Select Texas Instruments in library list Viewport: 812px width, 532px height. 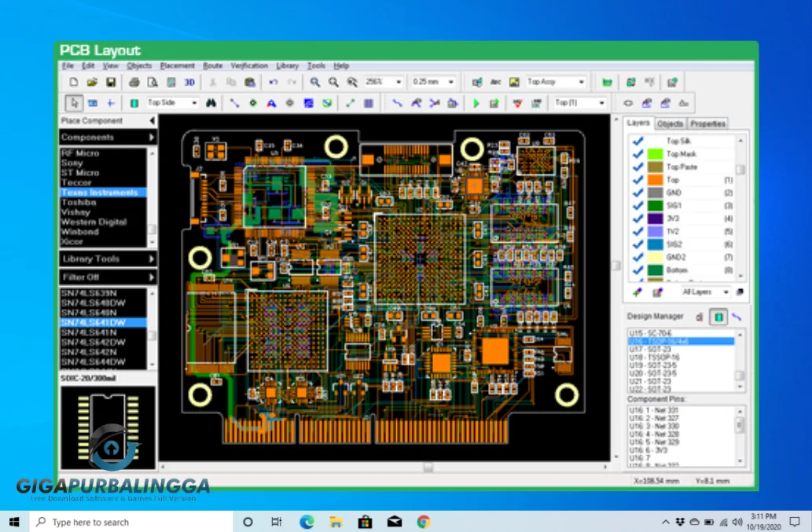(x=99, y=193)
